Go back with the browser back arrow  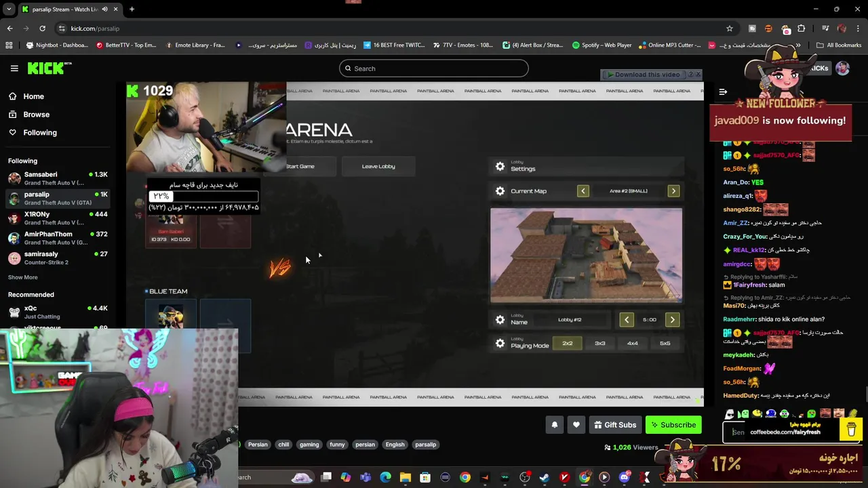pyautogui.click(x=9, y=28)
